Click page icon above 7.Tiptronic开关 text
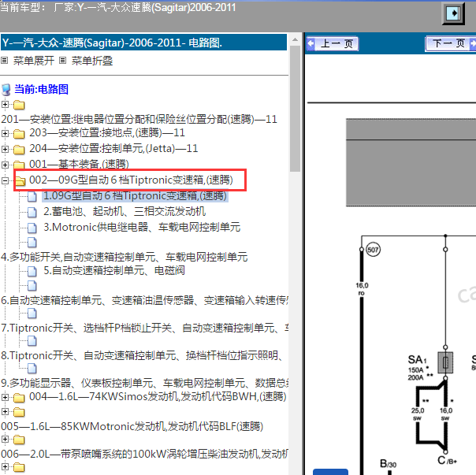The width and height of the screenshot is (476, 475). tap(32, 314)
